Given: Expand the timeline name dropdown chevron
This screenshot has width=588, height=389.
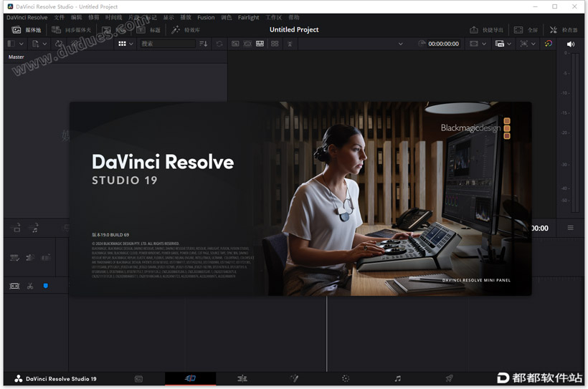Looking at the screenshot, I should point(401,44).
